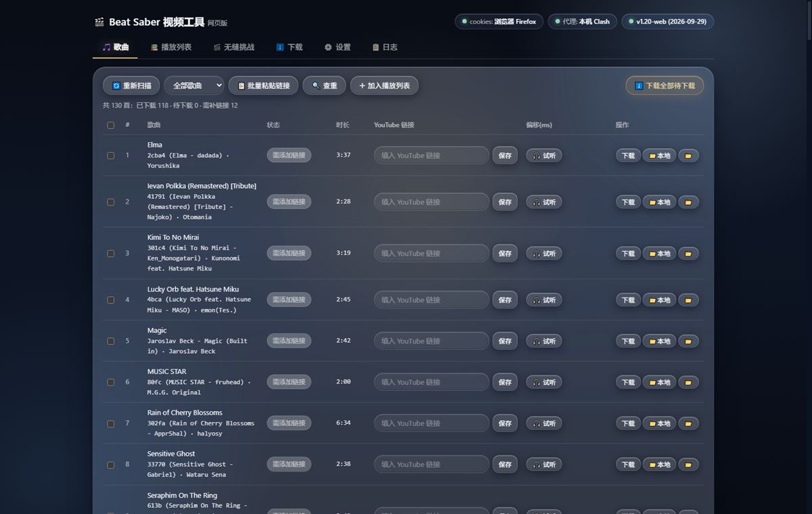Open batch paste links clipboard button

263,86
